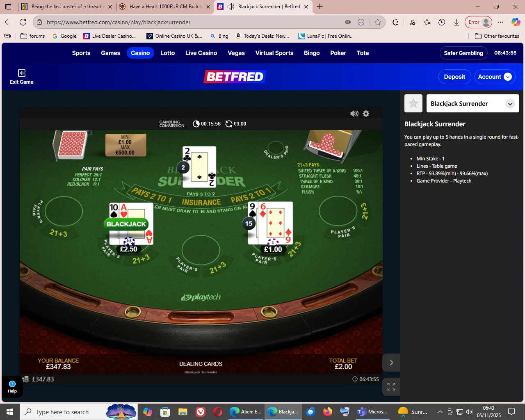This screenshot has width=525, height=420.
Task: Open the Today's Deals Amazon favourite
Action: 262,36
